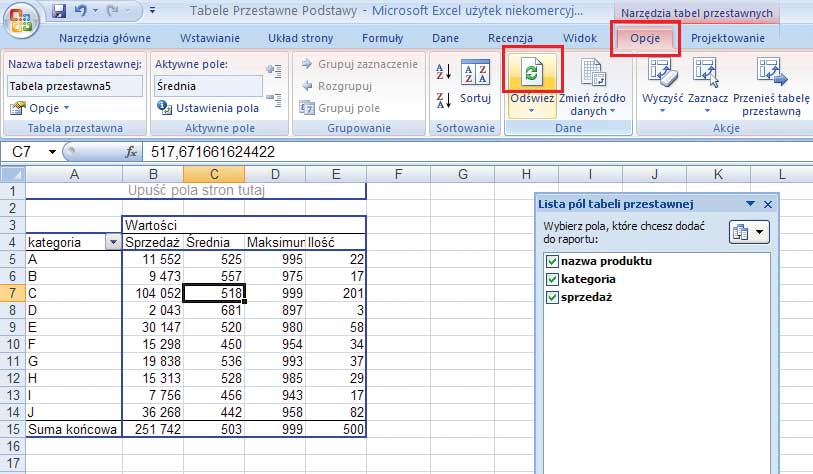Toggle the kategoria field checkbox
Image resolution: width=813 pixels, height=474 pixels.
coord(552,279)
